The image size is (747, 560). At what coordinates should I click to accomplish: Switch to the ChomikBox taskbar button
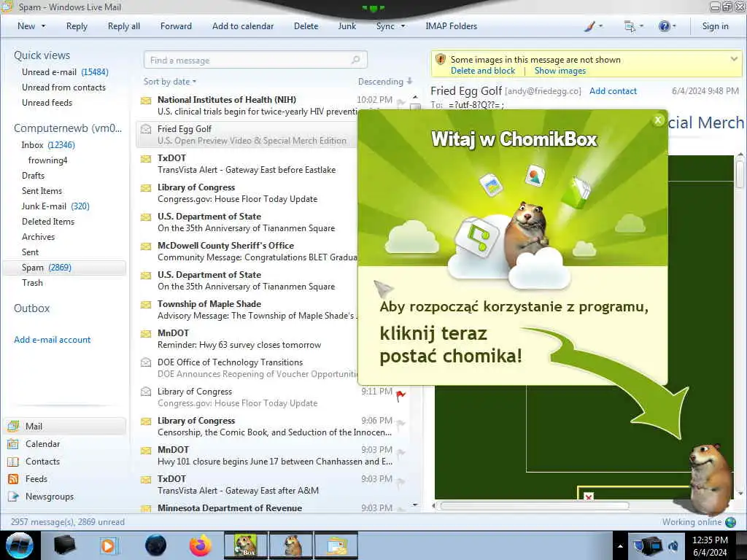245,545
